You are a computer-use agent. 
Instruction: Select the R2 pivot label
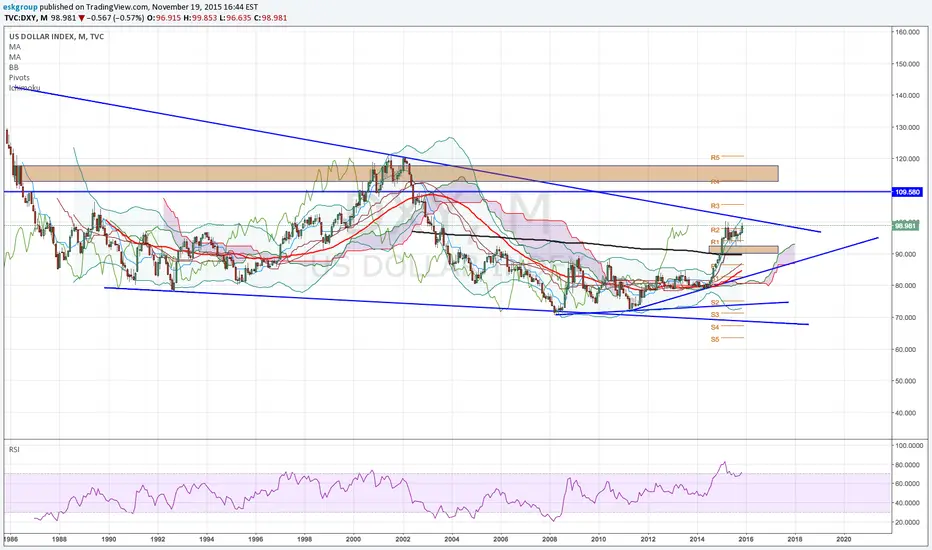(x=715, y=230)
